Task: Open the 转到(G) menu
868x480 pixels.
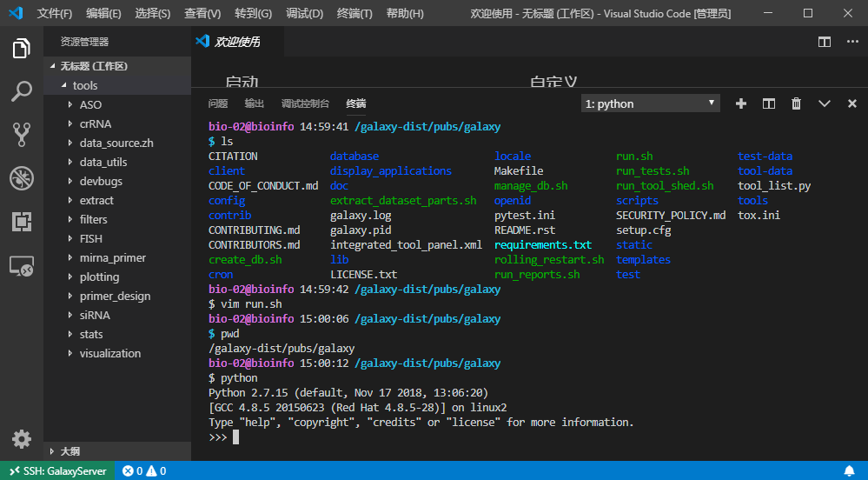Action: point(253,13)
